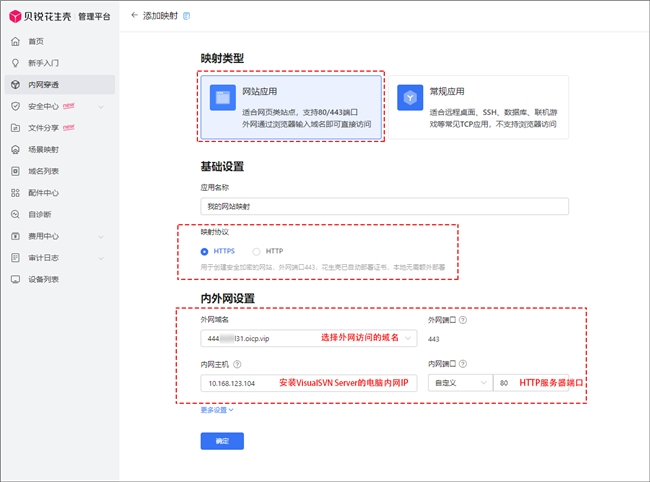Open the help document icon after 添加映射
This screenshot has width=650, height=482.
pos(187,16)
